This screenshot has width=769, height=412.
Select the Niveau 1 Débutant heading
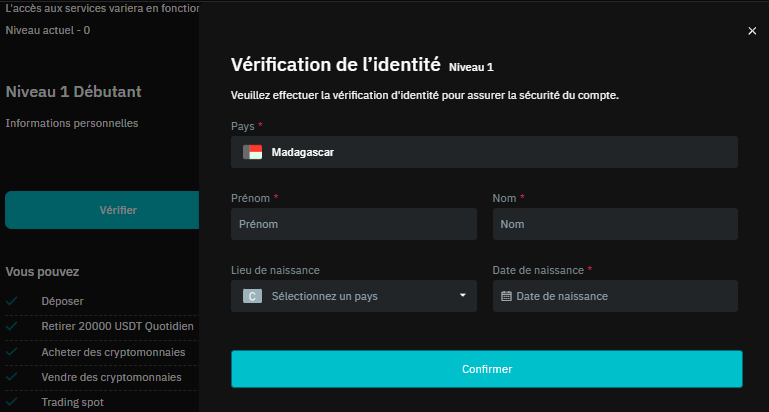74,92
